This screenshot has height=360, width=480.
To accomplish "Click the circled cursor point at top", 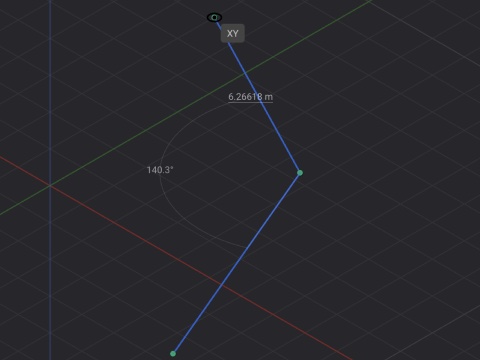I will point(214,17).
